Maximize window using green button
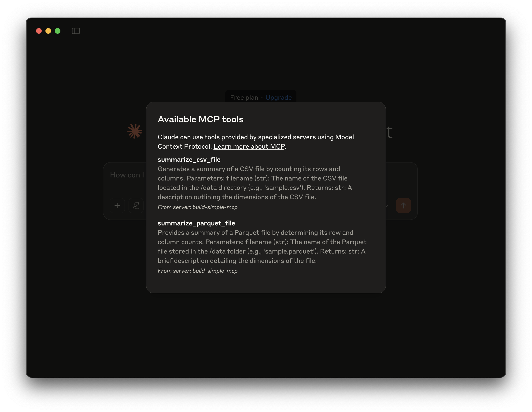The height and width of the screenshot is (412, 532). pos(58,31)
